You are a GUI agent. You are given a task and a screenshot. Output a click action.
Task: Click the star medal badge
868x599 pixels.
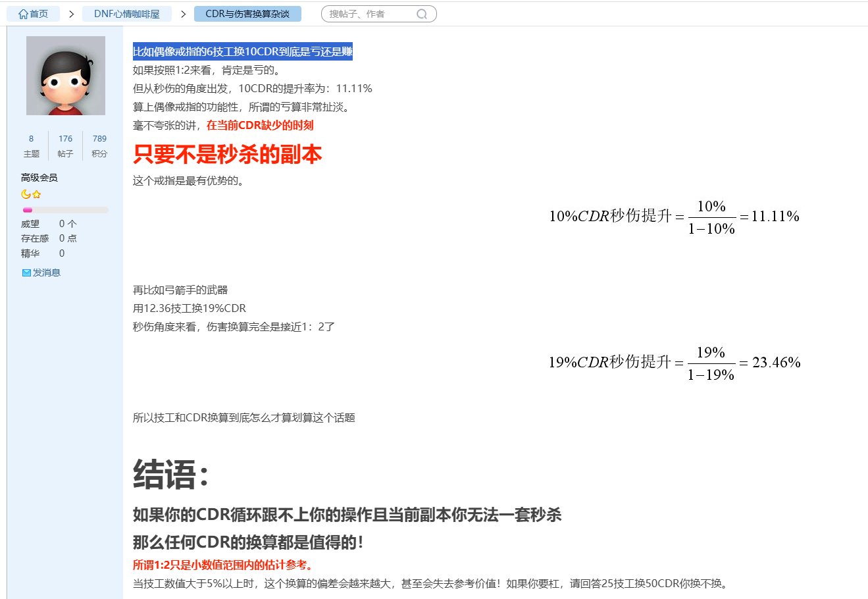(36, 194)
